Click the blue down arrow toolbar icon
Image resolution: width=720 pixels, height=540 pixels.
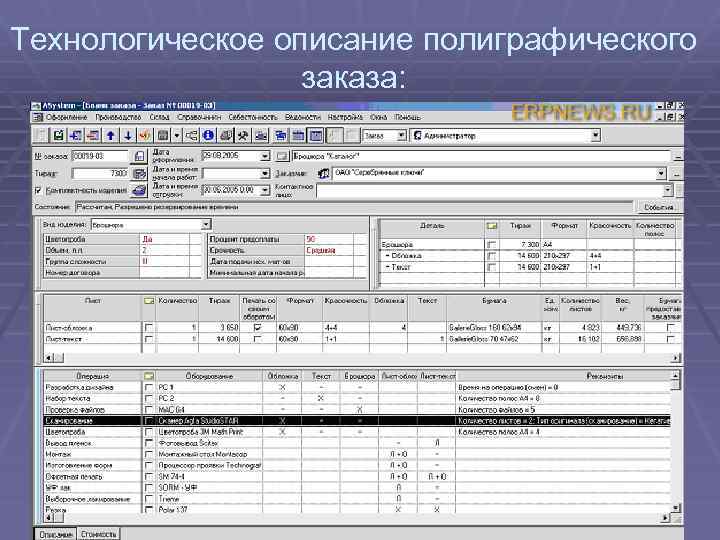pos(128,135)
